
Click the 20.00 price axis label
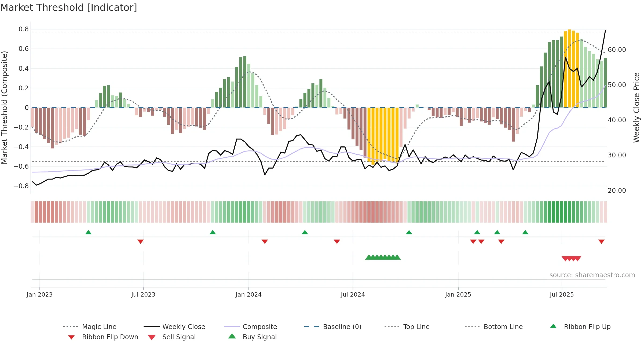pyautogui.click(x=617, y=191)
